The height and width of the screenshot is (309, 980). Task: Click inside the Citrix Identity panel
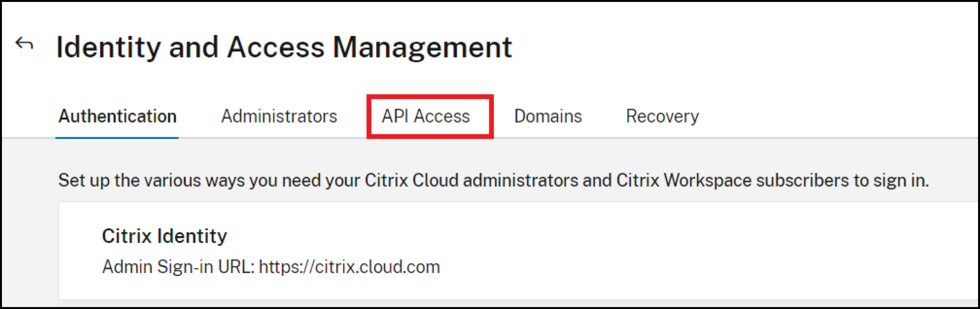(x=486, y=250)
